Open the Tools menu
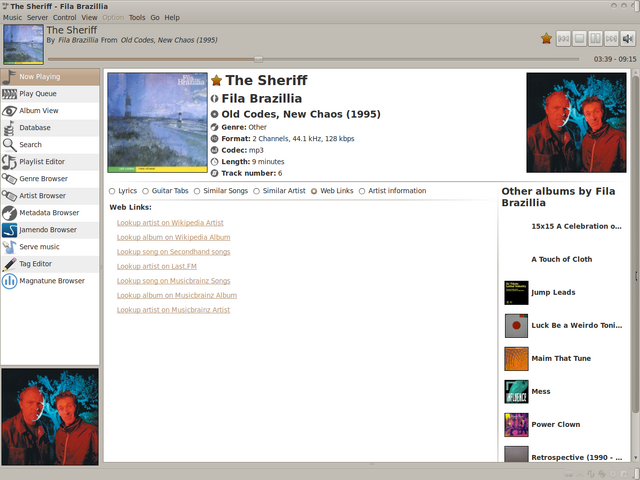This screenshot has width=640, height=480. [x=137, y=18]
